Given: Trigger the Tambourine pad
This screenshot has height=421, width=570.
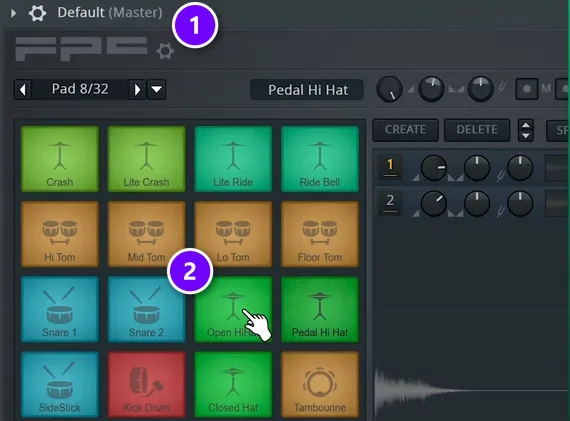Looking at the screenshot, I should (x=320, y=384).
